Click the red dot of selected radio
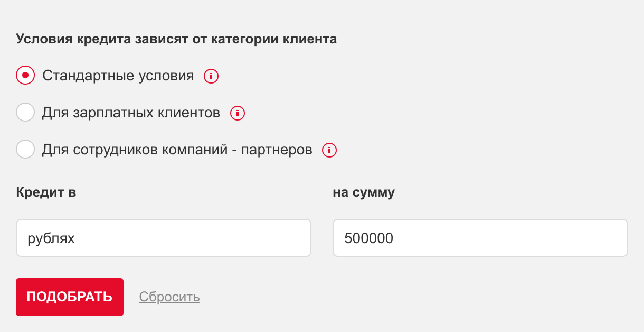 click(25, 76)
